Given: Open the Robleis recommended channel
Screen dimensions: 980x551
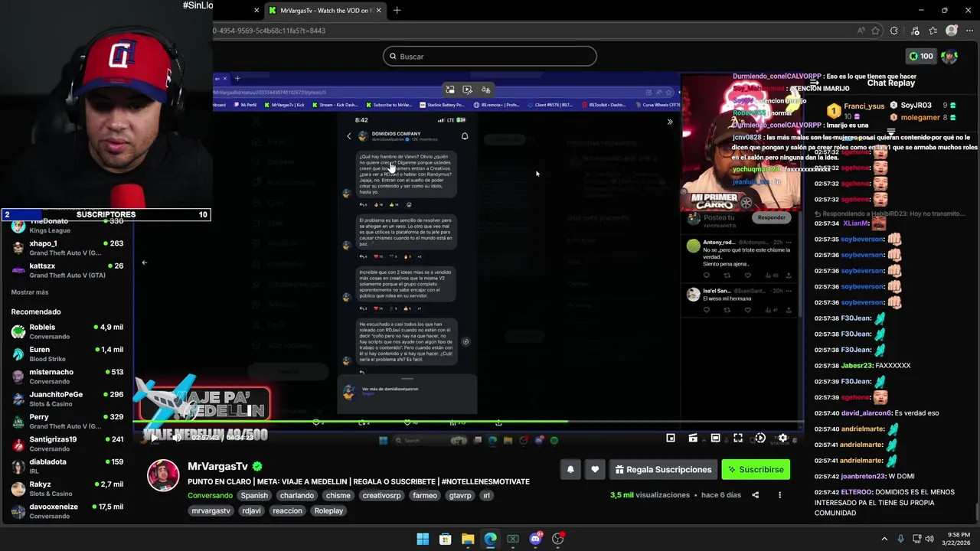Looking at the screenshot, I should click(x=67, y=331).
